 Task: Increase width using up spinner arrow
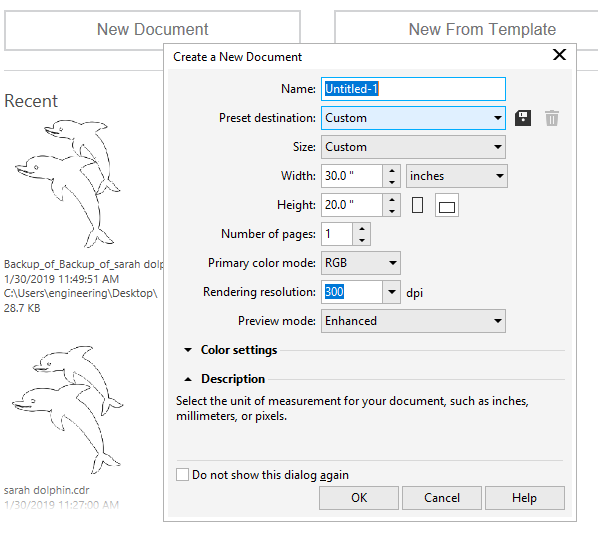click(x=392, y=170)
